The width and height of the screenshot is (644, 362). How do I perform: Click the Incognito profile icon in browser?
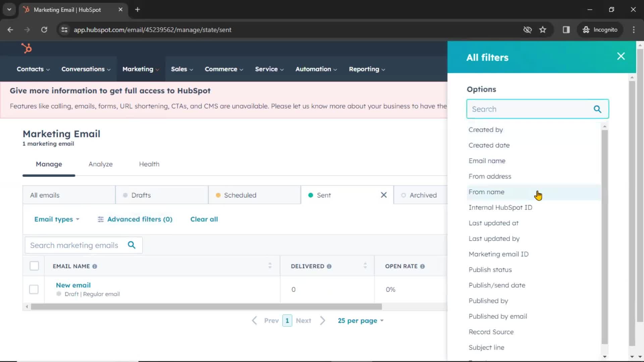click(x=586, y=29)
